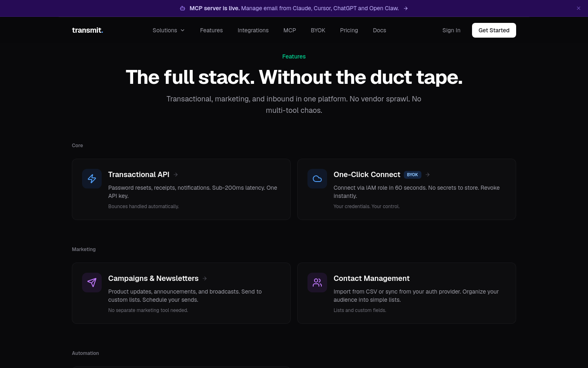
Task: Open the One-Click Connect title link
Action: (x=367, y=175)
